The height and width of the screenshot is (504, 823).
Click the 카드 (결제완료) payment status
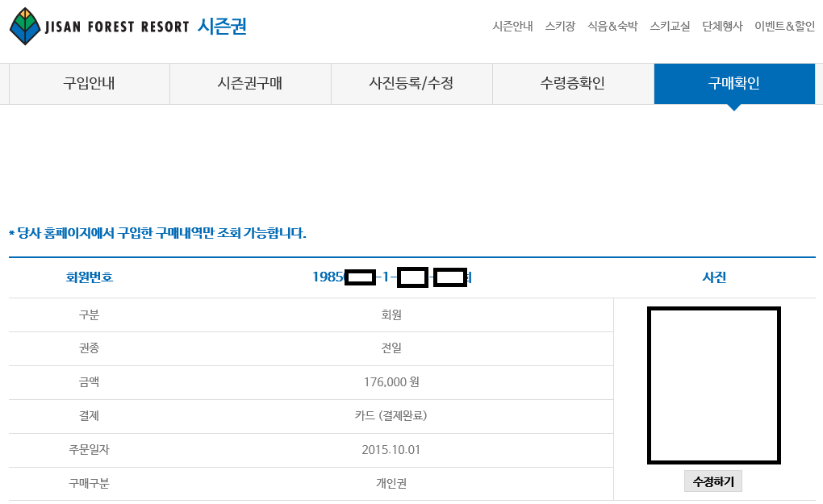[391, 416]
